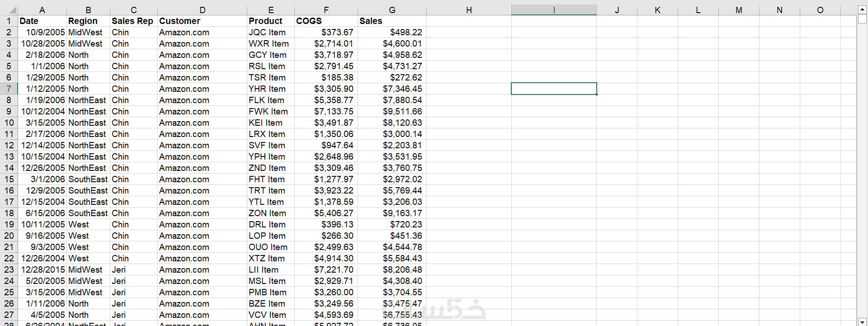Select row 23 header
The height and width of the screenshot is (326, 868).
9,269
